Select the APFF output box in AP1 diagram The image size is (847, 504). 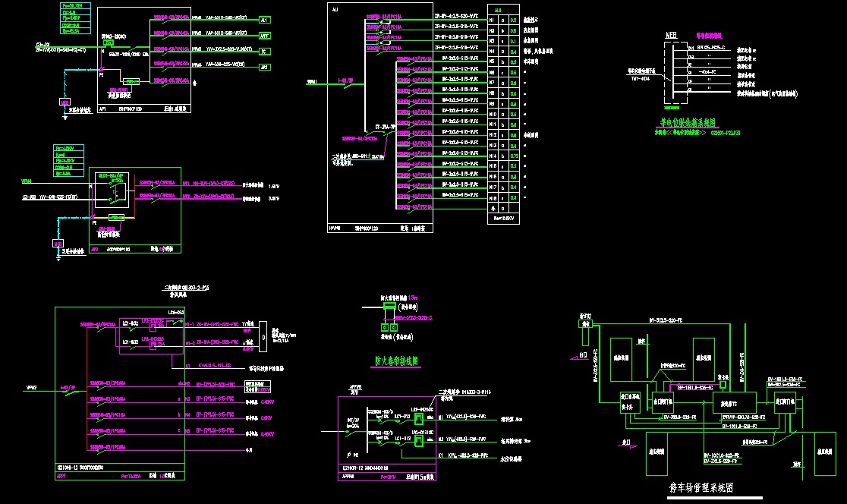264,35
